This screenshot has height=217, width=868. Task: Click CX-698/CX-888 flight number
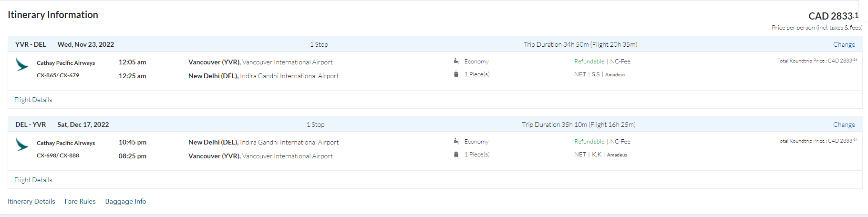click(x=58, y=155)
